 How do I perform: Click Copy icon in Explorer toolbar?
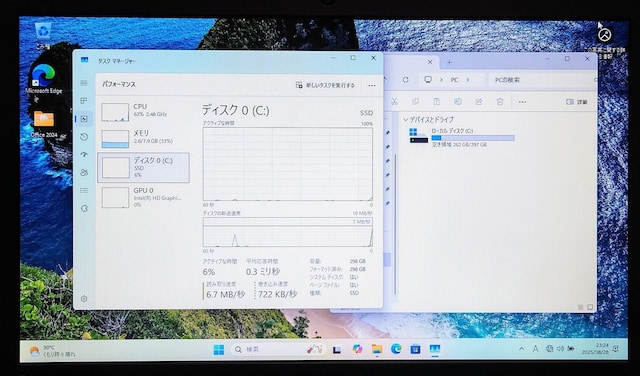tap(416, 102)
